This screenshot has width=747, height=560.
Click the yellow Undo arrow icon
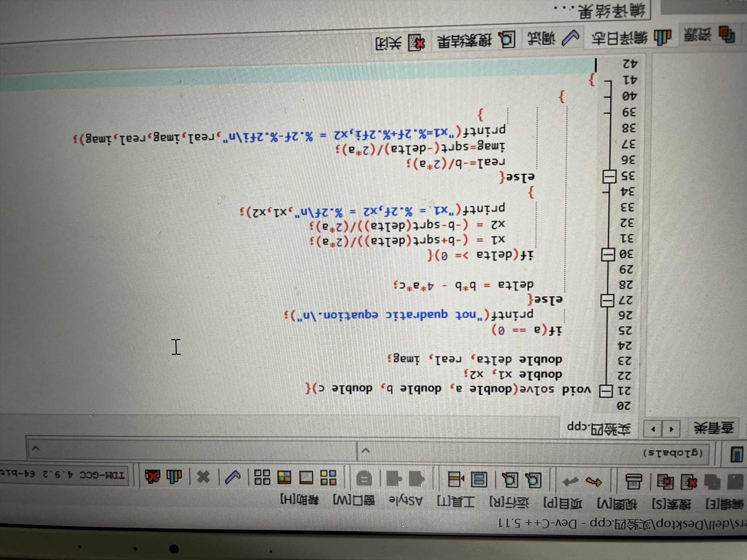click(593, 482)
